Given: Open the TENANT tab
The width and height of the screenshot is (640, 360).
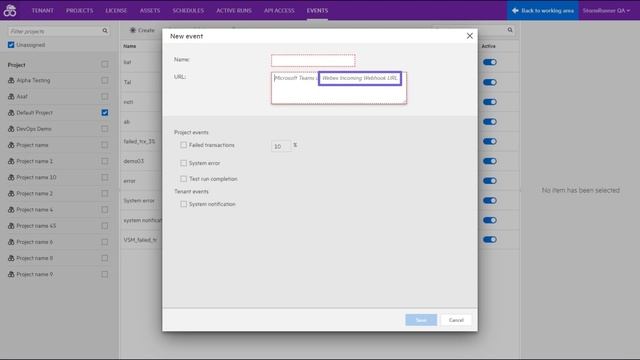Looking at the screenshot, I should click(x=42, y=11).
